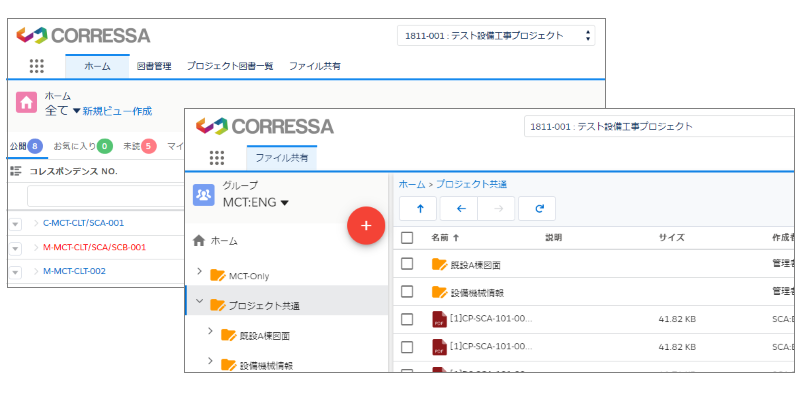The height and width of the screenshot is (400, 800).
Task: Click the PDF icon of the first CP-SCA-101 file
Action: point(439,319)
